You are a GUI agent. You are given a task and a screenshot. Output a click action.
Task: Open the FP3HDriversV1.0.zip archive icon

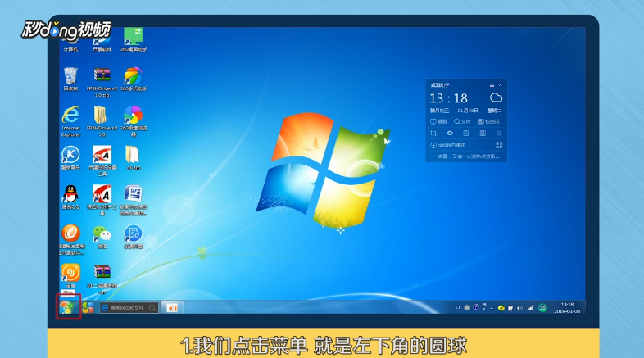coord(102,82)
